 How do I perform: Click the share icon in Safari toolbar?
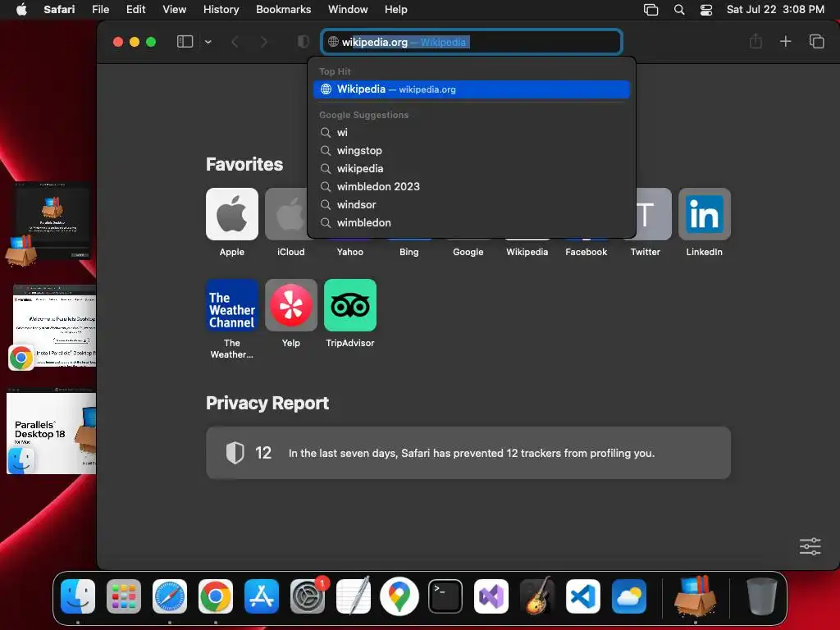(756, 41)
